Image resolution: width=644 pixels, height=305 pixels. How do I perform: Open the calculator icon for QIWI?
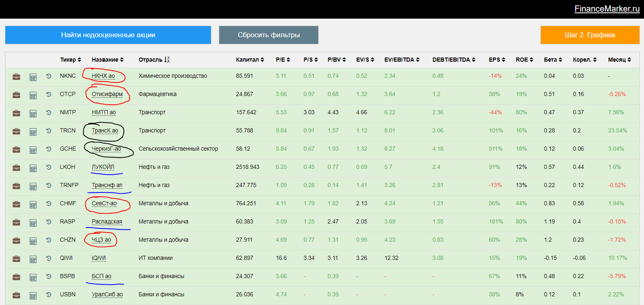click(x=33, y=259)
